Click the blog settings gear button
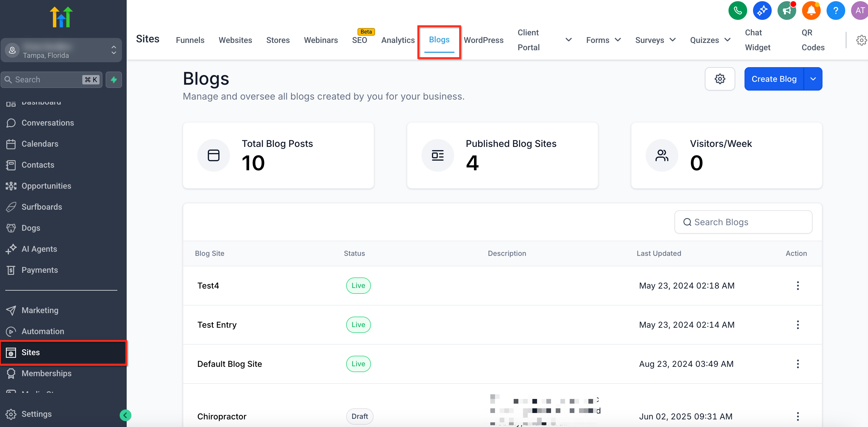 [x=720, y=79]
